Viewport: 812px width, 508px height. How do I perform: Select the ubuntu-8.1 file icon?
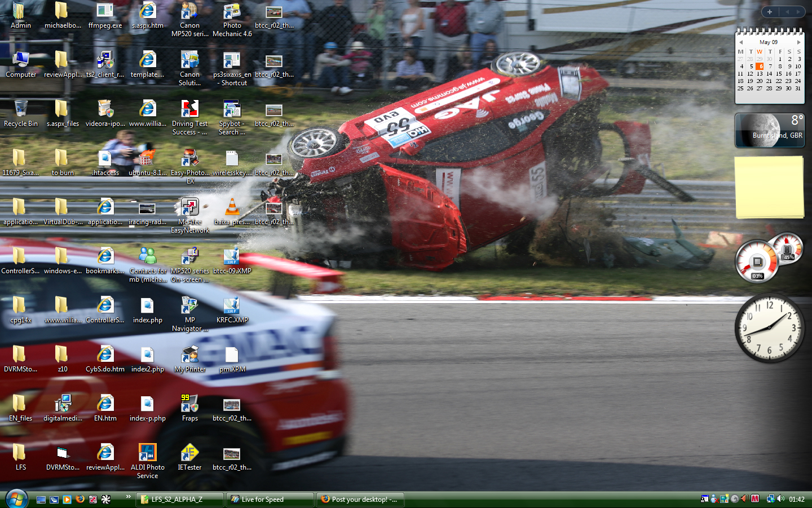click(x=148, y=163)
